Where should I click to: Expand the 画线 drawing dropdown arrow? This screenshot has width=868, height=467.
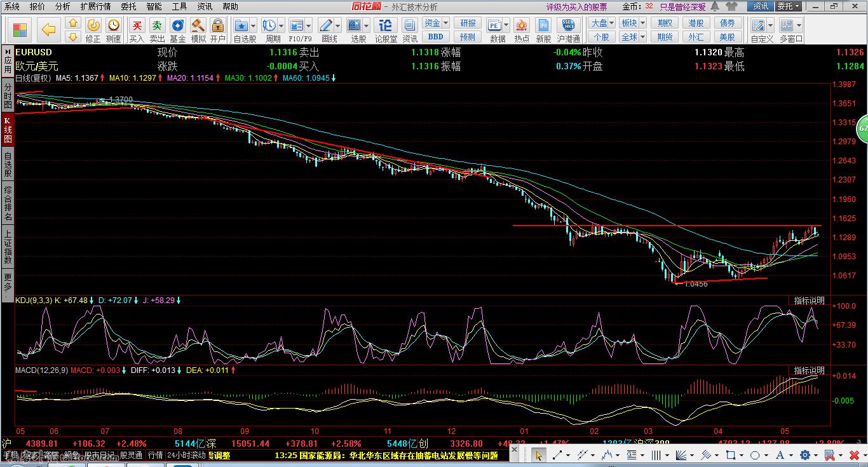338,26
